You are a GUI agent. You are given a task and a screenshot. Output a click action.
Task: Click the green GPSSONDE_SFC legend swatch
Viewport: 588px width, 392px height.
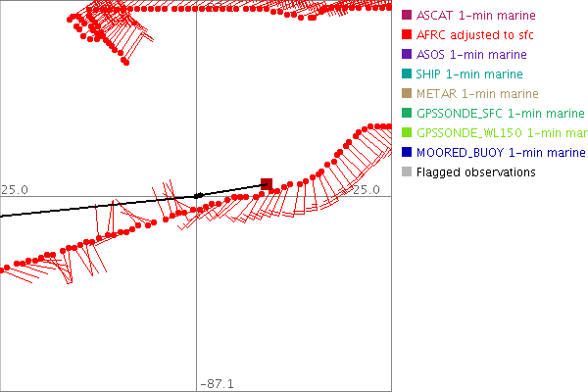(x=407, y=114)
